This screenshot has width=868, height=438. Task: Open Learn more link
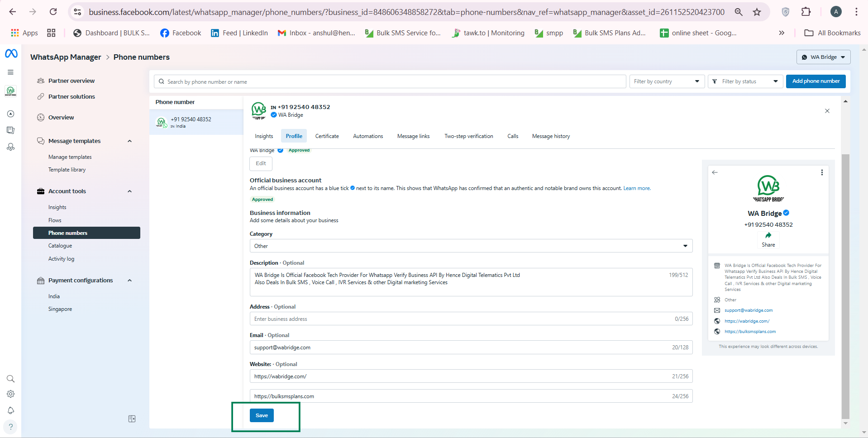point(637,189)
